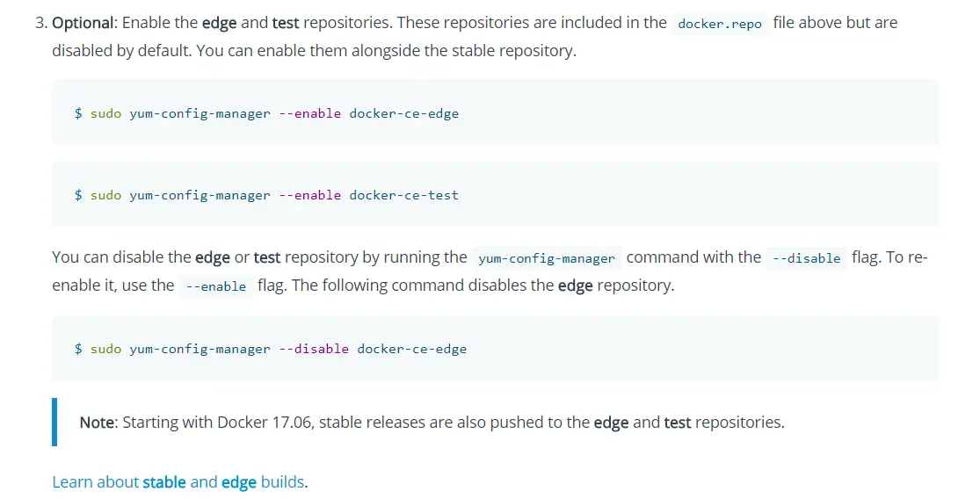This screenshot has width=980, height=499.
Task: Click the word "builds" in the bottom link
Action: 282,481
